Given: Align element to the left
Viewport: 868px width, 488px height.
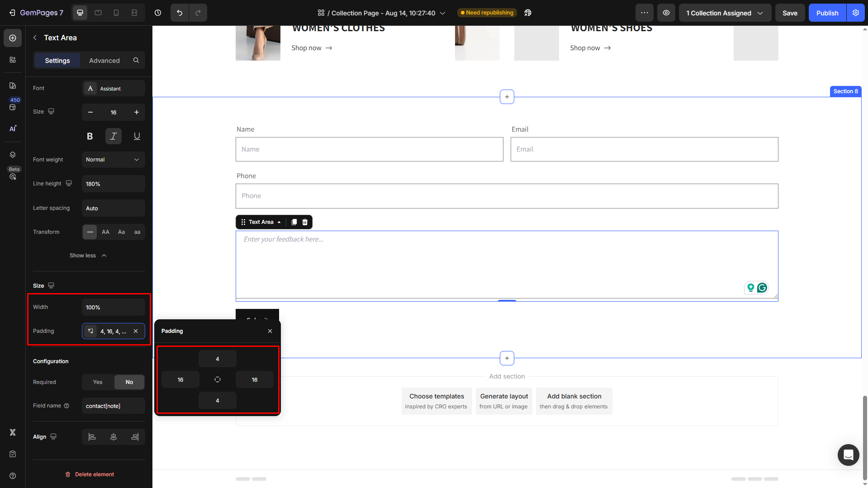Looking at the screenshot, I should (92, 437).
